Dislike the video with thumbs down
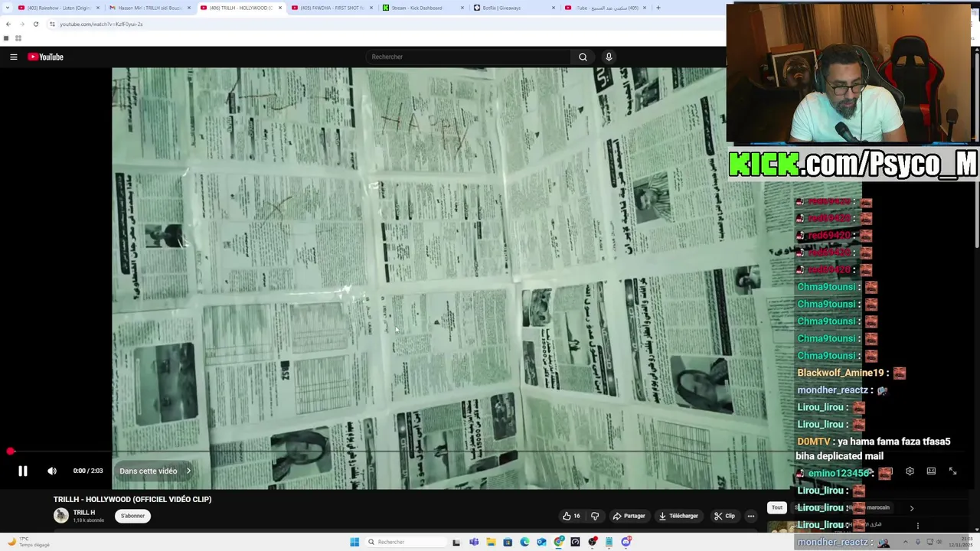This screenshot has height=551, width=980. tap(595, 516)
